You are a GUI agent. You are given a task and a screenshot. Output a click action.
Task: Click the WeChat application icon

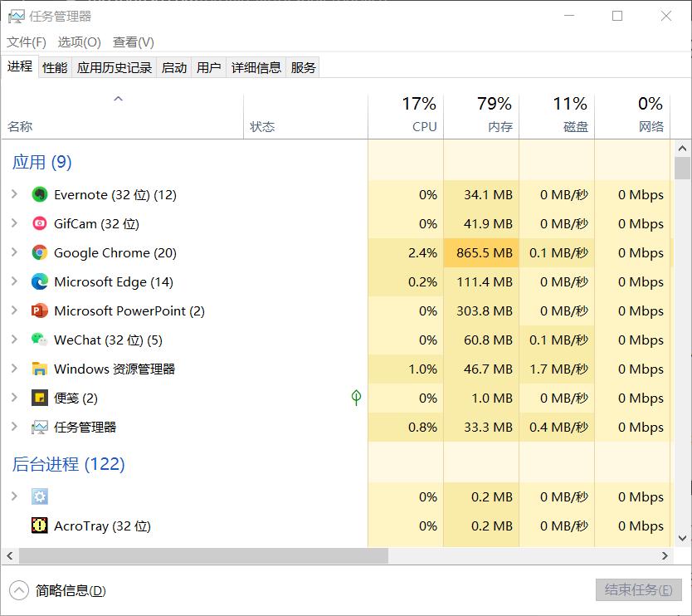coord(40,340)
